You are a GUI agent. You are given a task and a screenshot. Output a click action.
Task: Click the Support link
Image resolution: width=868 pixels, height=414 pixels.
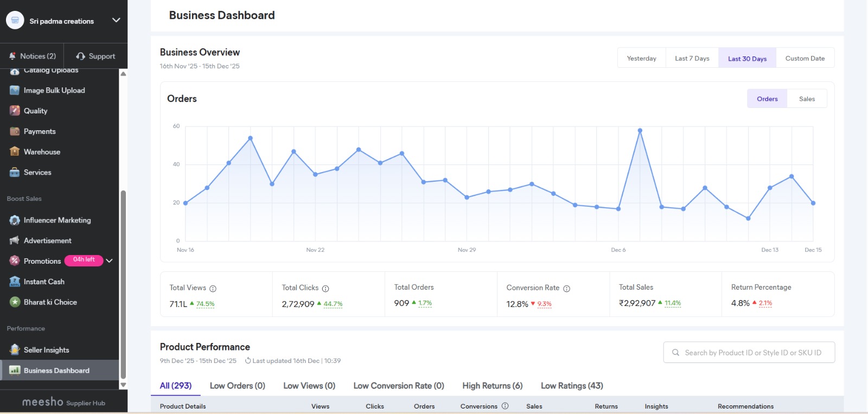click(96, 56)
